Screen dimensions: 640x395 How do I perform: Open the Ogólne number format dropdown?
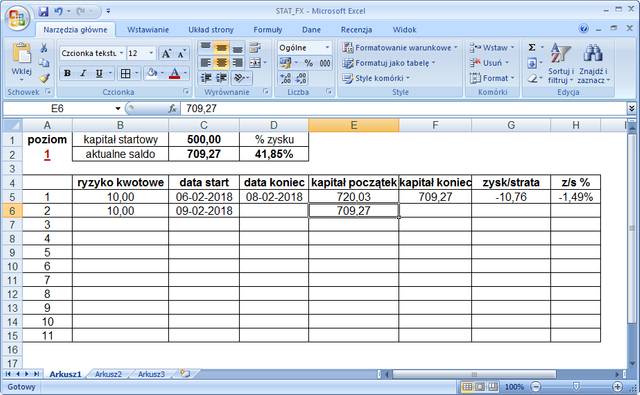327,48
